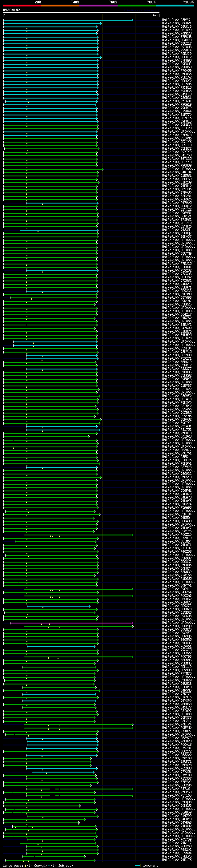197x868 pixels.
Task: Click the red 20% identity legend bar
Action: (x=22, y=6)
